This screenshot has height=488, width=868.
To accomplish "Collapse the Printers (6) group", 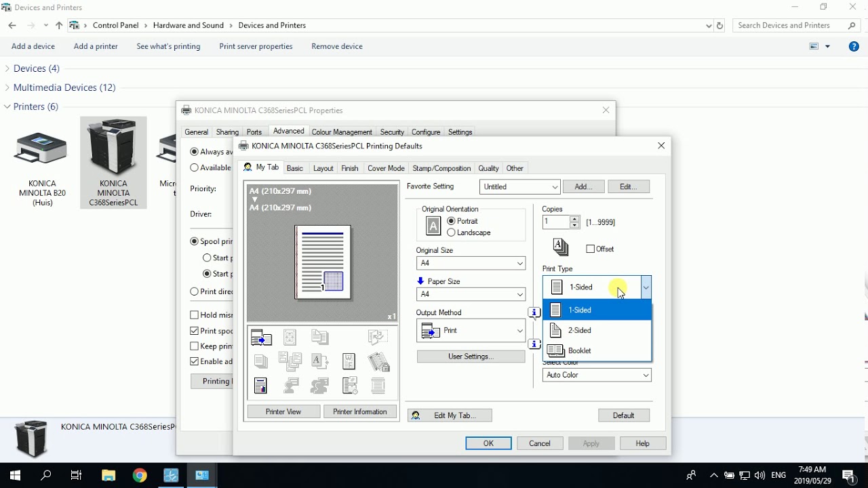I will click(7, 106).
